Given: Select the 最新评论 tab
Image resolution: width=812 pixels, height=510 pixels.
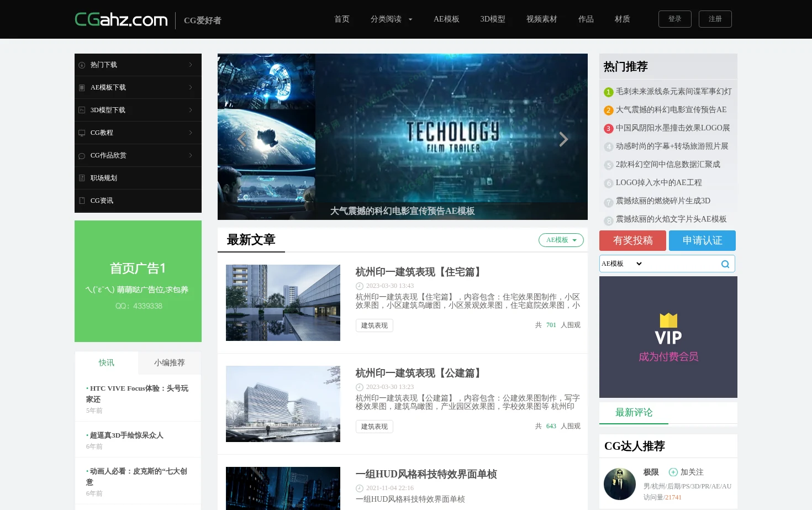Looking at the screenshot, I should coord(634,413).
